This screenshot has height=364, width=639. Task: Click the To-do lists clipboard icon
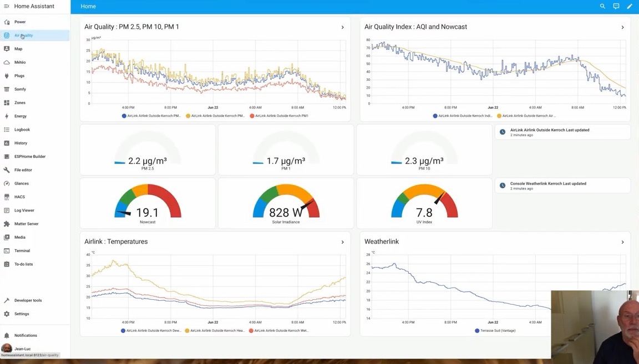pos(7,264)
